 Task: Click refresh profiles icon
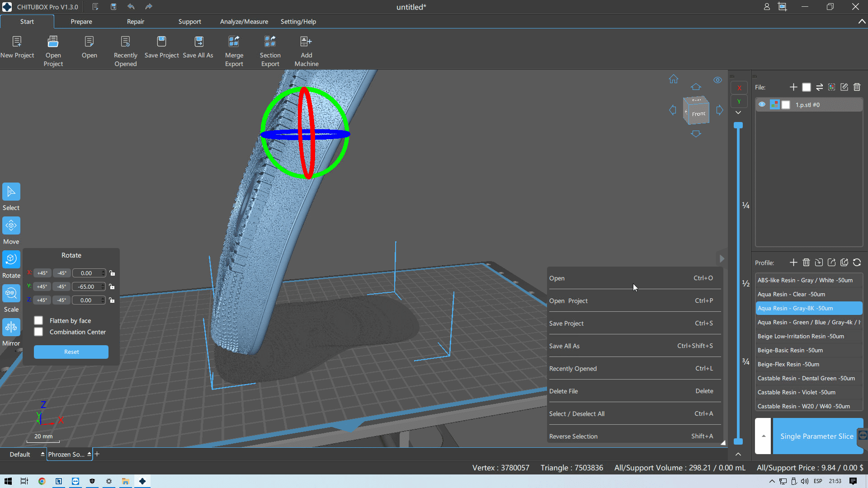857,263
